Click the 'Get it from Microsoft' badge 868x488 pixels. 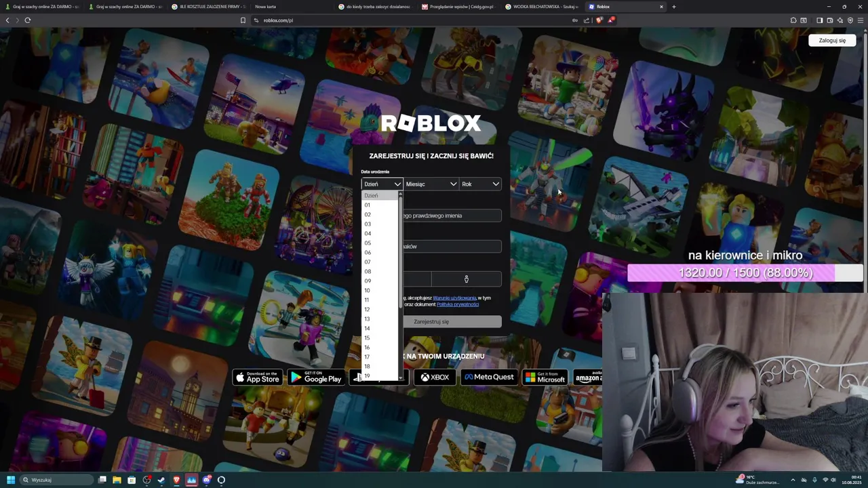point(545,378)
